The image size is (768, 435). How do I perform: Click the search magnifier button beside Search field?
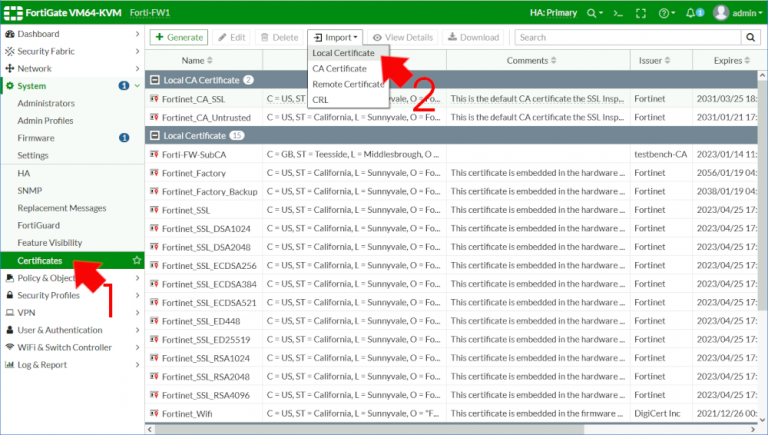click(x=750, y=37)
